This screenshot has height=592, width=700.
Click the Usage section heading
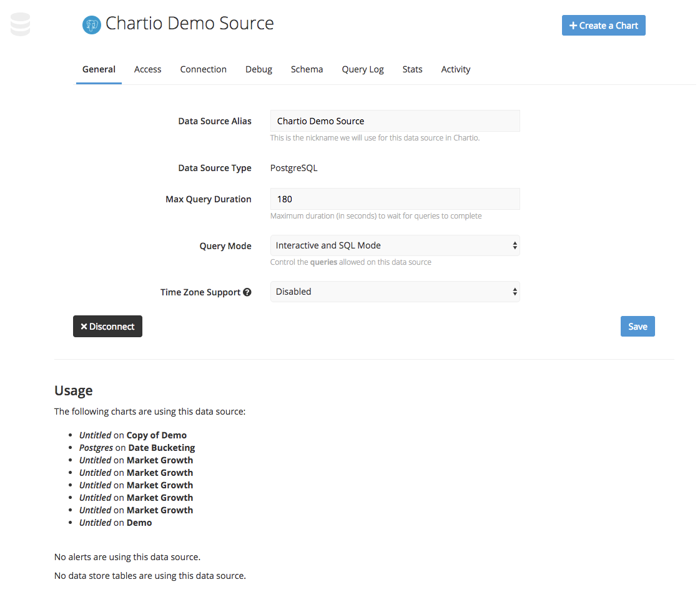click(x=74, y=391)
